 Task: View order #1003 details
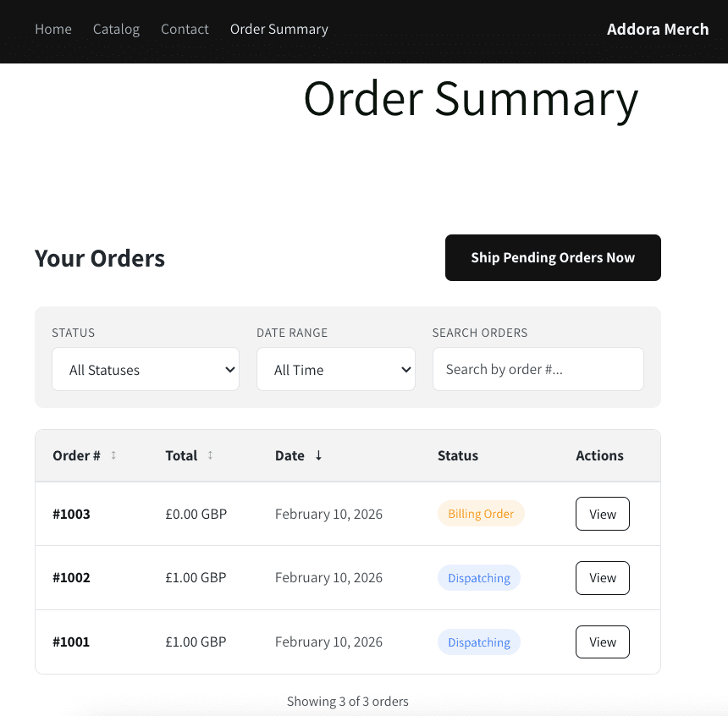tap(602, 514)
